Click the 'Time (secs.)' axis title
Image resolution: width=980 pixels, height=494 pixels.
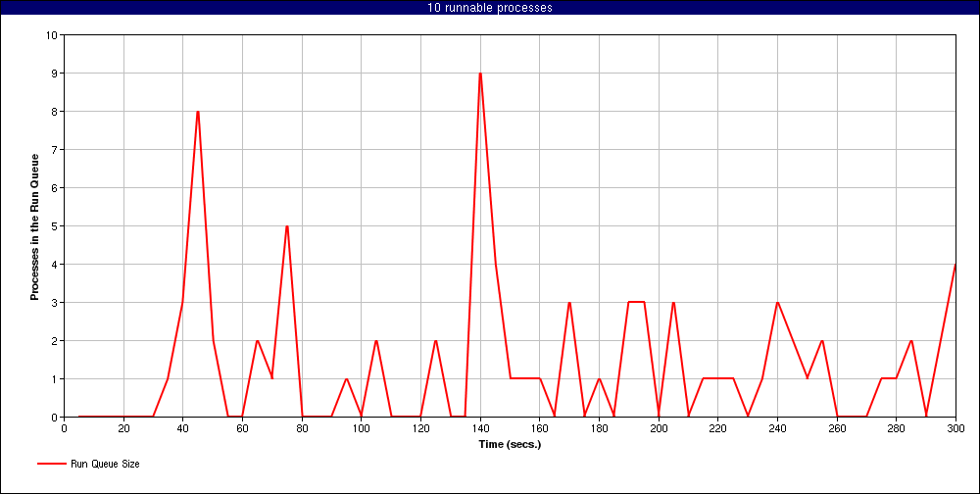tap(510, 445)
